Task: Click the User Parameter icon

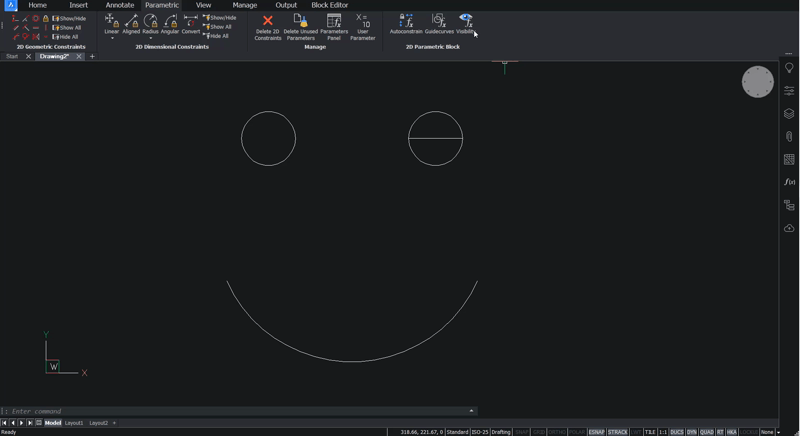Action: point(363,20)
